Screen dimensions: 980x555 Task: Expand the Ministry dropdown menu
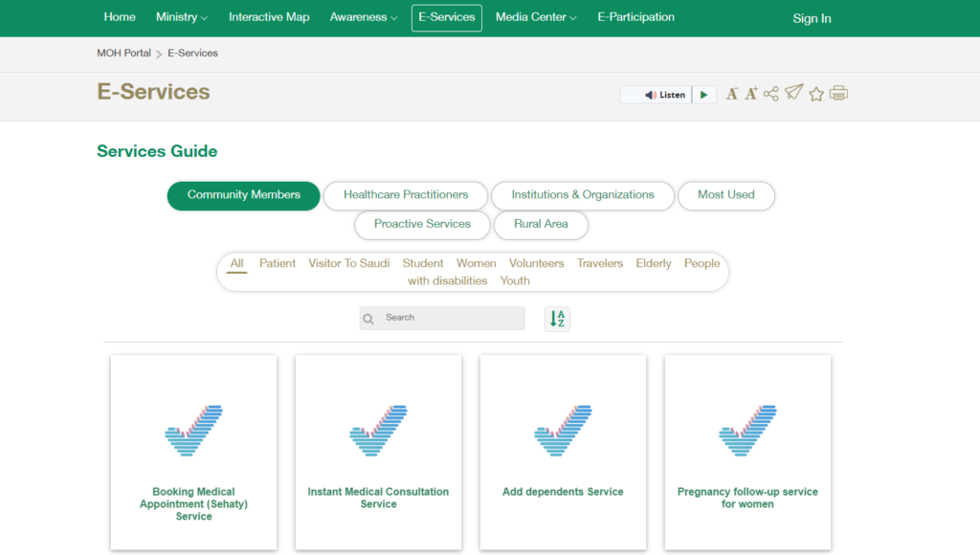tap(182, 17)
